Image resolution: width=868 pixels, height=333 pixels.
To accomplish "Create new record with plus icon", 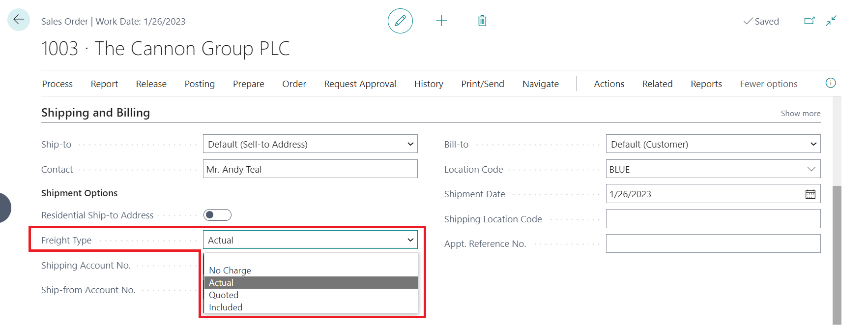I will [x=441, y=21].
